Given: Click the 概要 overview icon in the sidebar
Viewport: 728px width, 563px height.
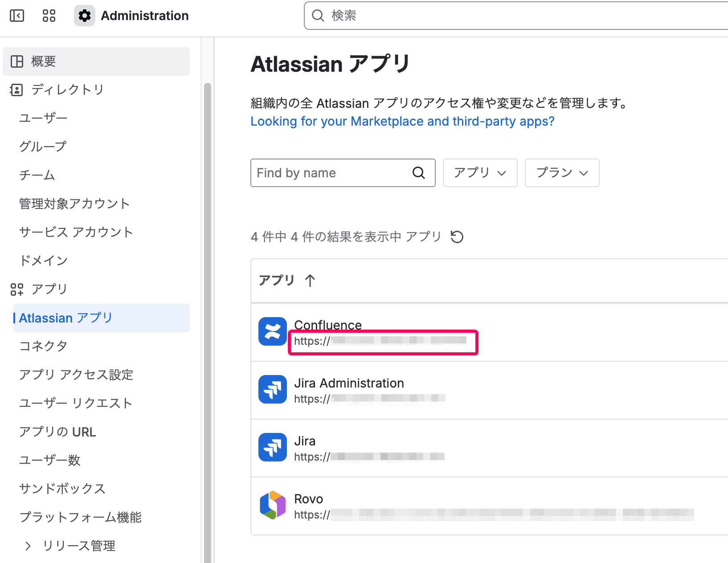Looking at the screenshot, I should click(x=17, y=61).
